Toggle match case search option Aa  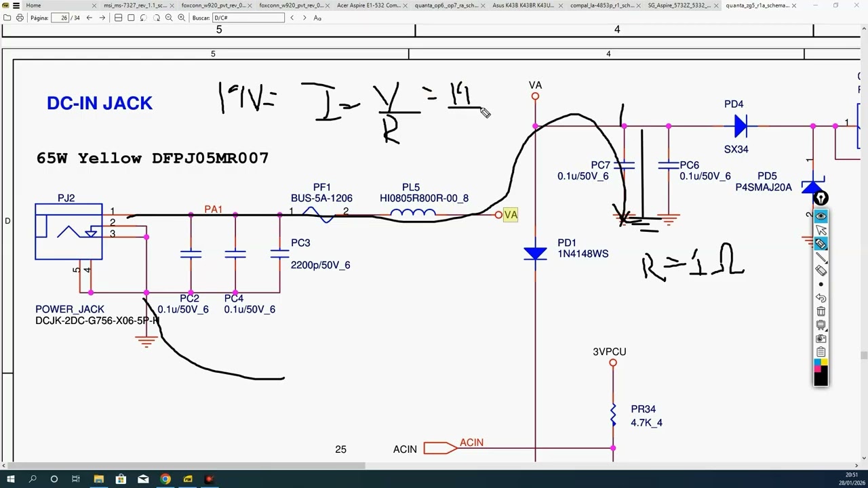click(317, 18)
